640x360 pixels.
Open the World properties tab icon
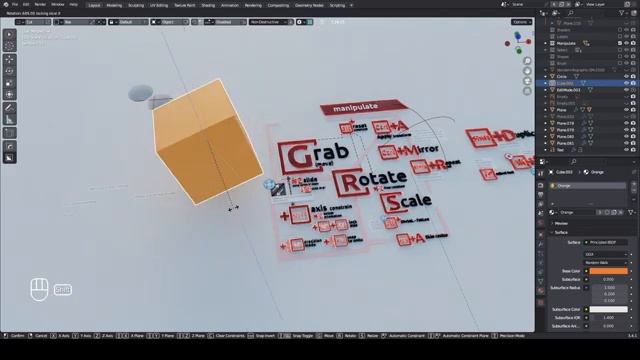[541, 223]
